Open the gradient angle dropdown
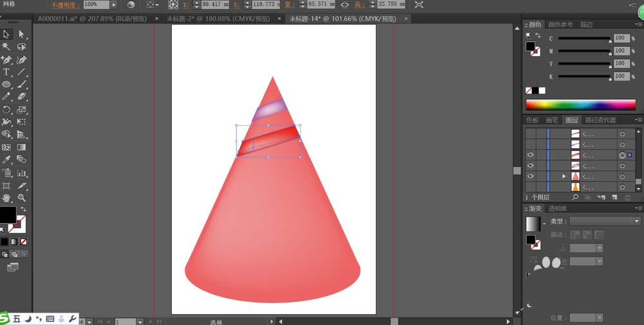 click(599, 248)
